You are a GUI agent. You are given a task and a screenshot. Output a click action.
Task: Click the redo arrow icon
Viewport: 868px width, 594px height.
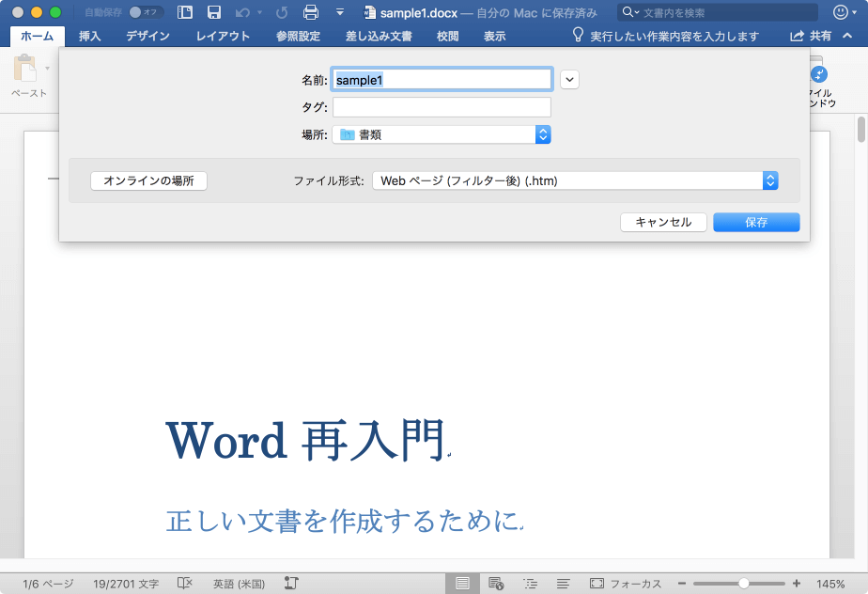(x=282, y=12)
